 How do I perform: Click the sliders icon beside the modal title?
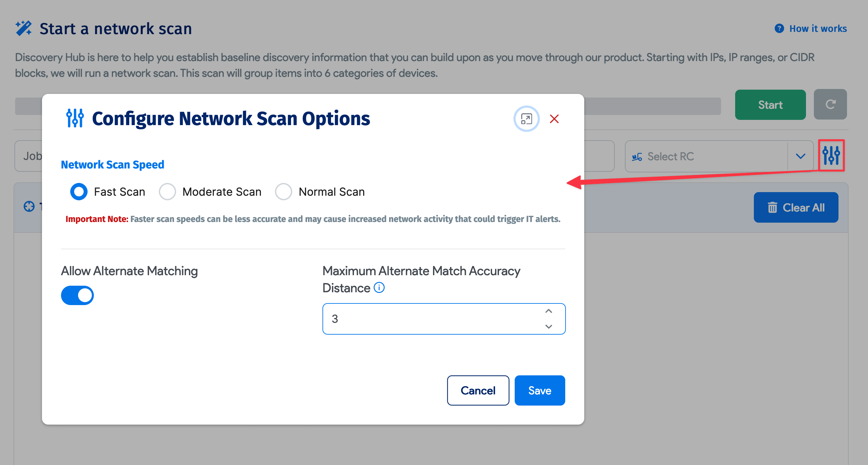[x=74, y=118]
